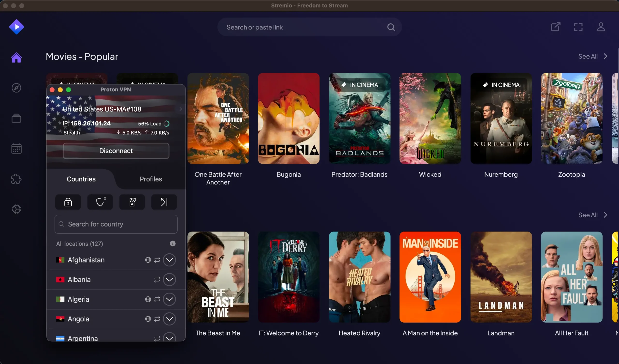Open the Library from the sidebar
This screenshot has height=364, width=619.
tap(16, 118)
